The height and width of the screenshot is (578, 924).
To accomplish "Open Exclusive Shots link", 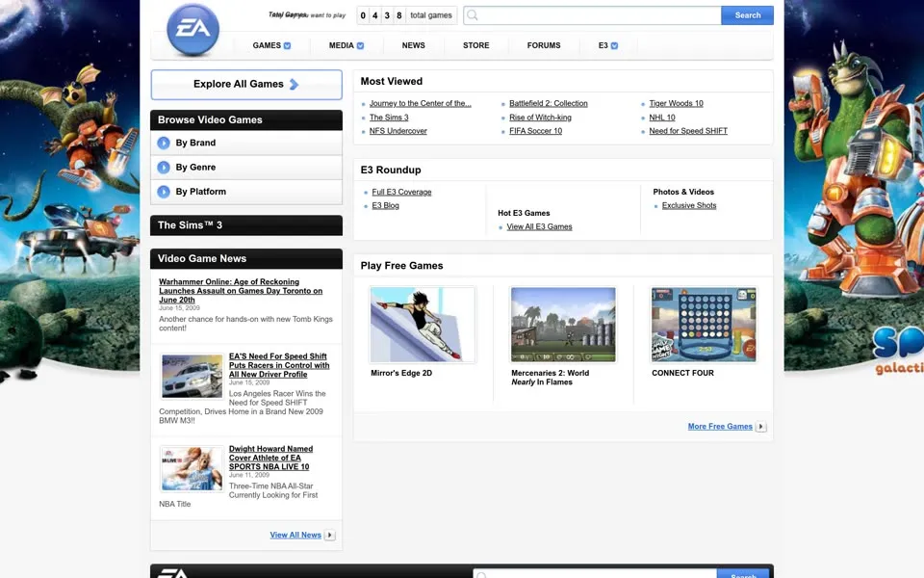I will [x=689, y=205].
